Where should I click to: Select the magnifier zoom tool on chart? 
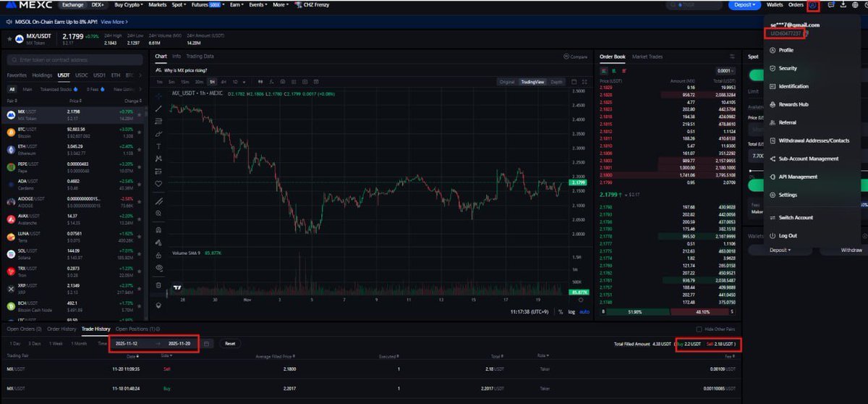(158, 214)
